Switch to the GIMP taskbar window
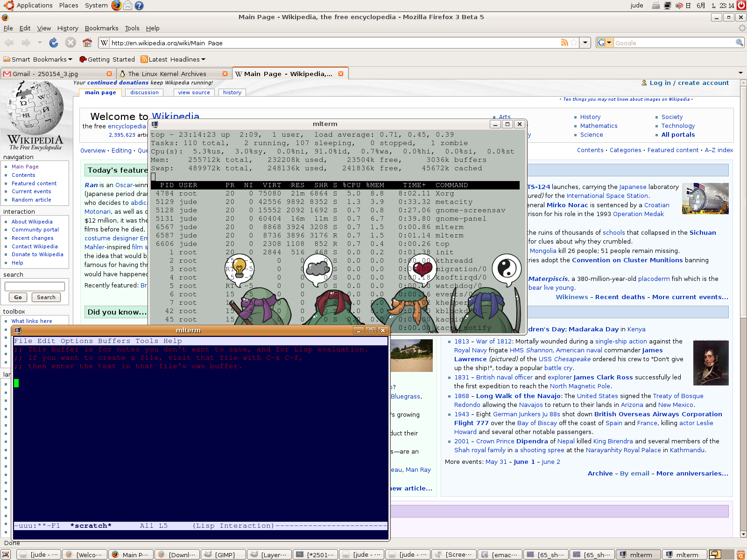747x560 pixels. 224,554
